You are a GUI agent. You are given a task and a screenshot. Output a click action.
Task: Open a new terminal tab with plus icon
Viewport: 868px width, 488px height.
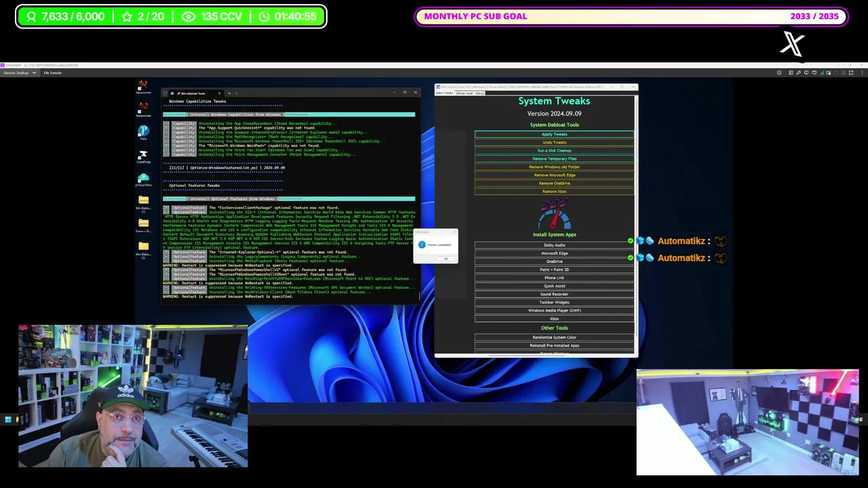(x=229, y=93)
